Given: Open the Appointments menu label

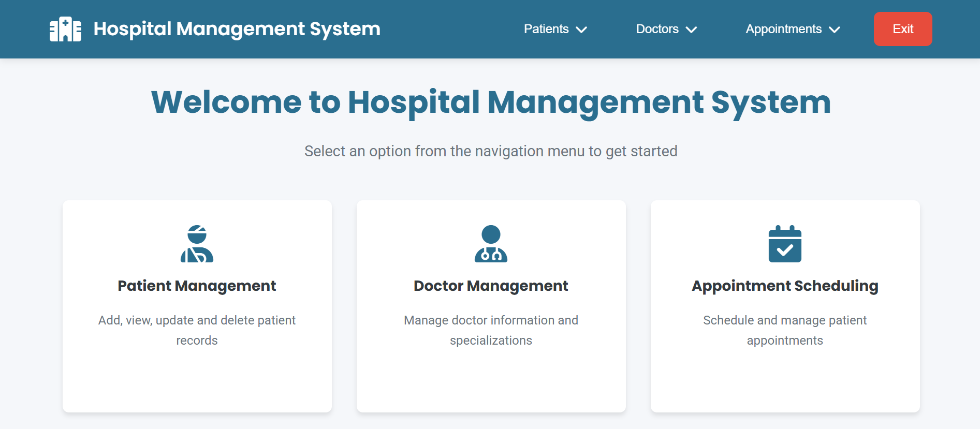Looking at the screenshot, I should click(783, 29).
